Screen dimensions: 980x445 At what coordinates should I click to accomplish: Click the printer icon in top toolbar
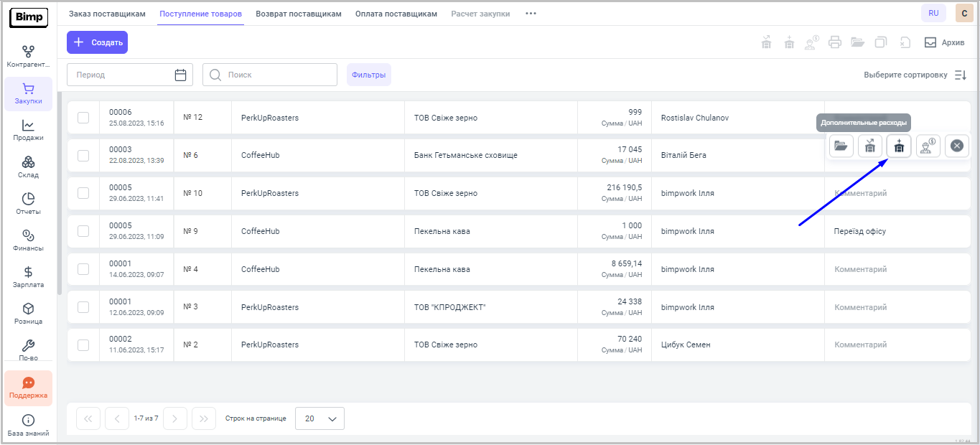834,42
